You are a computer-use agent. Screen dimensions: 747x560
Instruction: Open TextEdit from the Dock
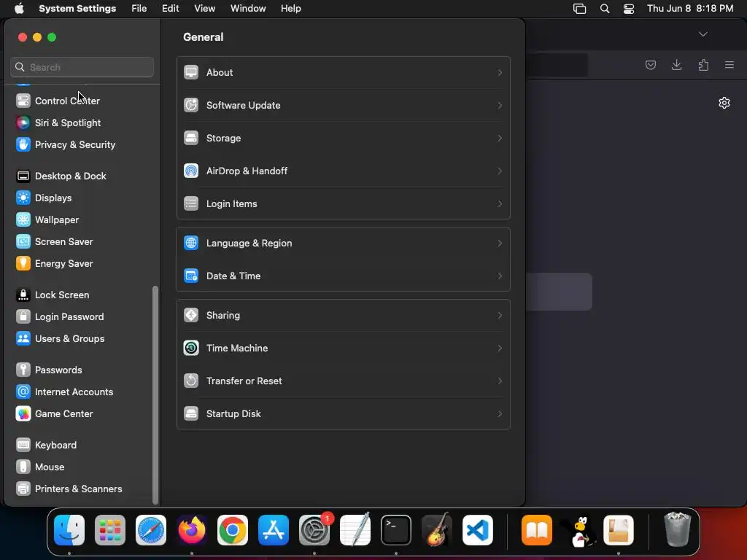(x=355, y=529)
